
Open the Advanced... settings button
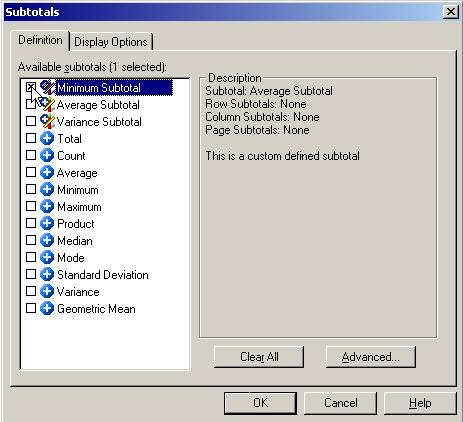tap(371, 357)
